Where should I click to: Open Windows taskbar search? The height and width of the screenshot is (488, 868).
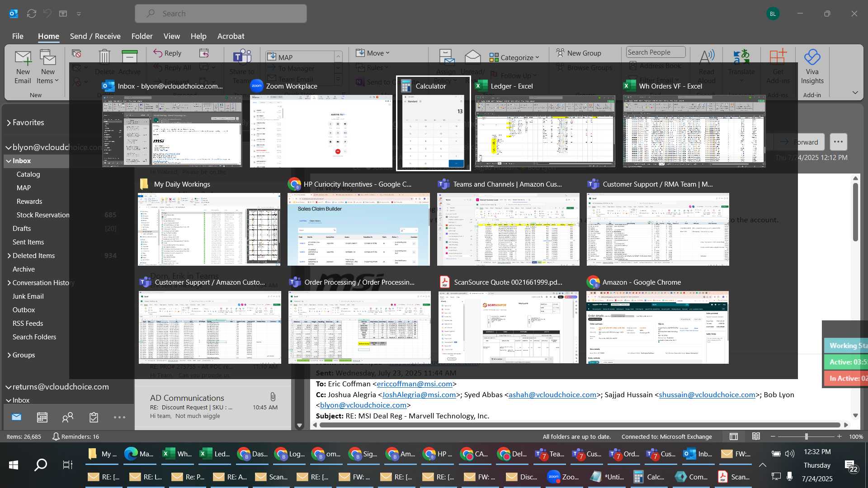tap(41, 465)
